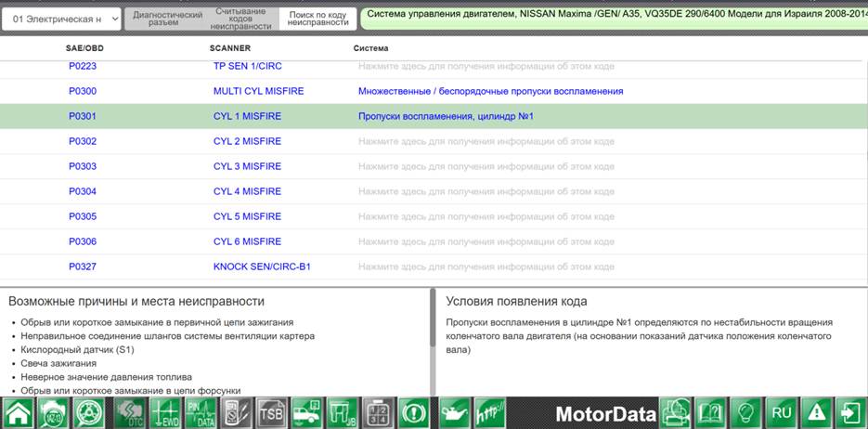This screenshot has height=429, width=868.
Task: Select code P0302
Action: [83, 141]
